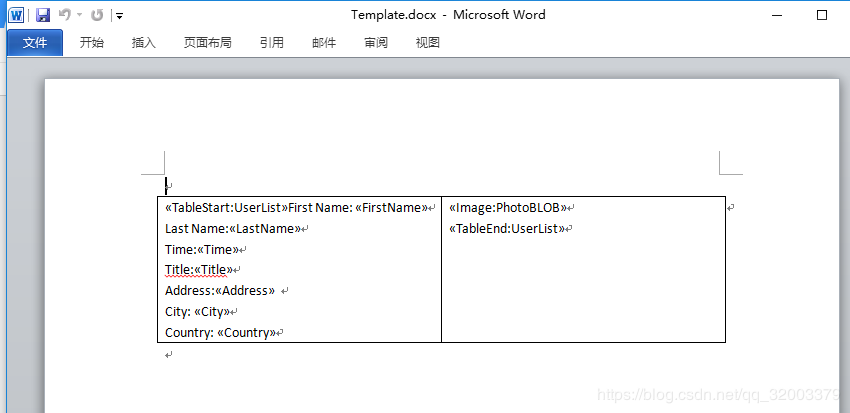Image resolution: width=850 pixels, height=413 pixels.
Task: Switch to the 视图 (View) tab
Action: click(x=427, y=43)
